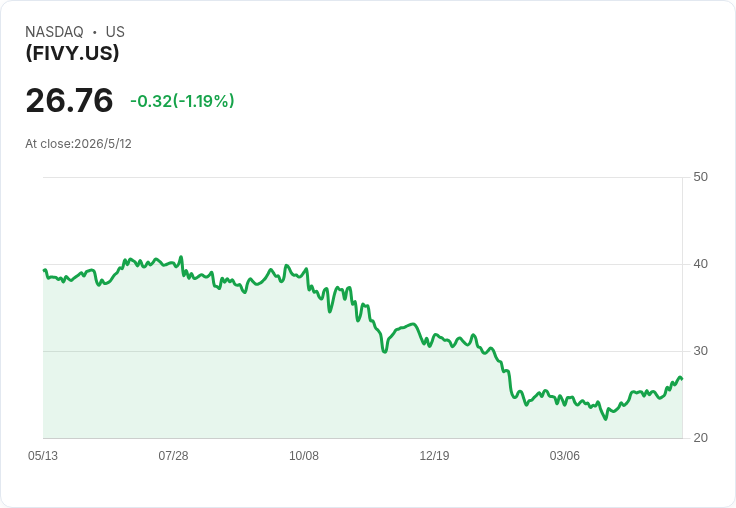This screenshot has width=736, height=508.
Task: Click the 12/19 date axis label
Action: coord(434,456)
